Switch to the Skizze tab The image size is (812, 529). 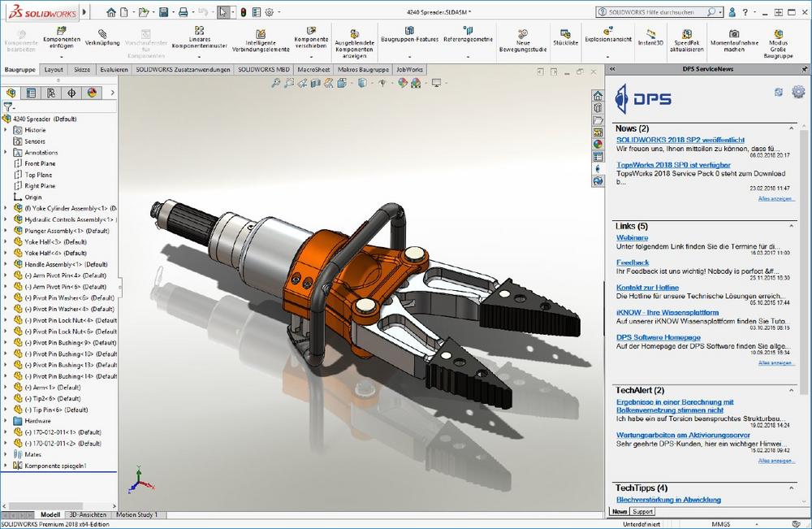(x=82, y=69)
